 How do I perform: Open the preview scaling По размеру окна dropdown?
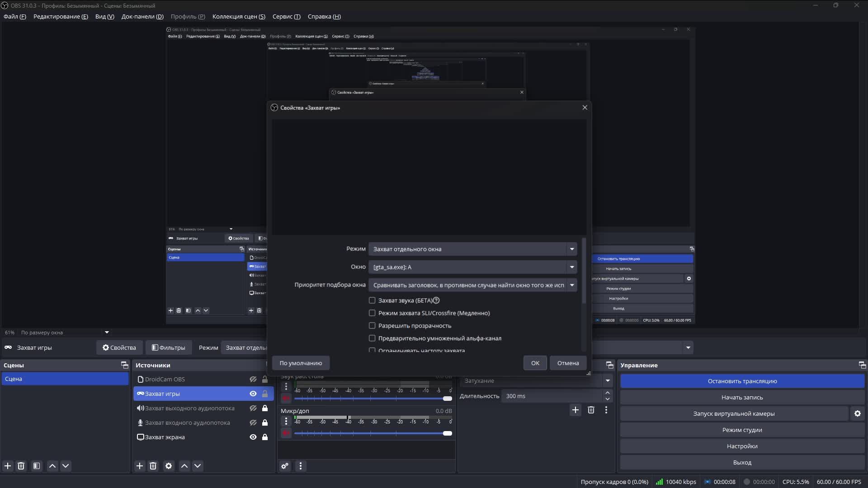point(65,333)
